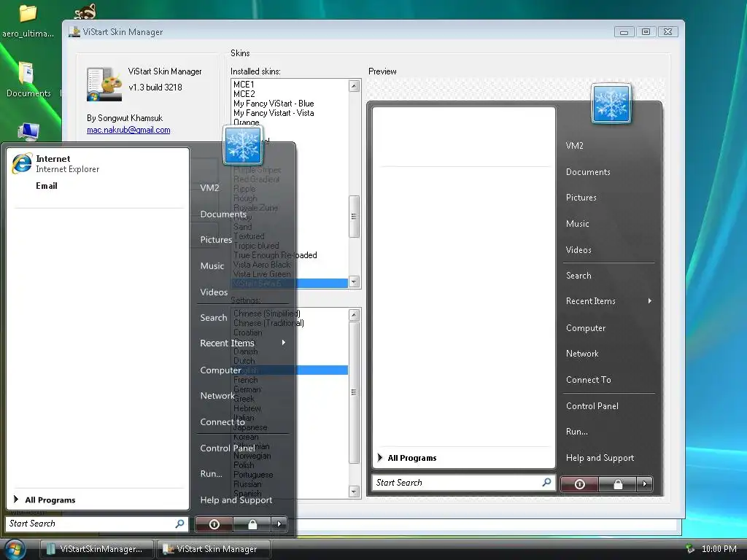The image size is (747, 560).
Task: Click the language list scrollbar thumb
Action: point(354,392)
